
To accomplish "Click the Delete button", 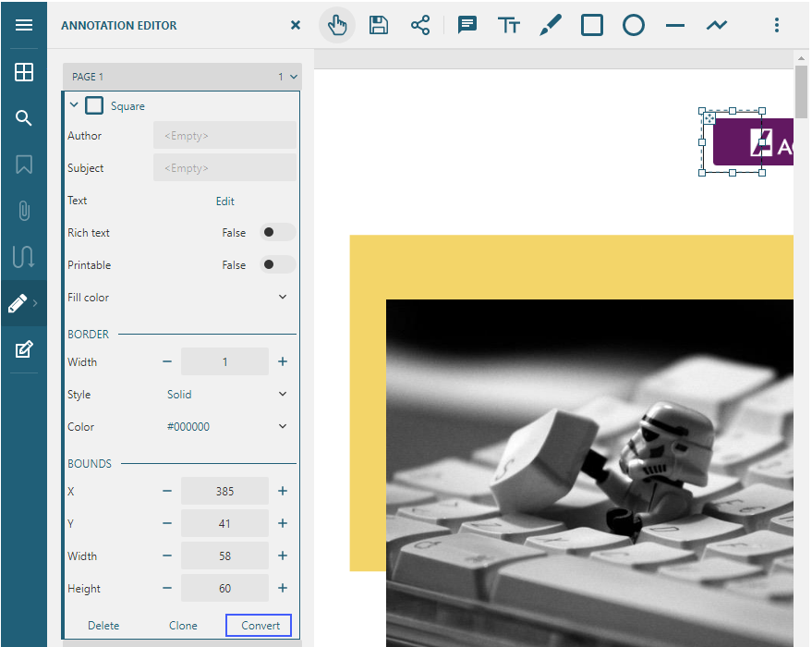I will [x=103, y=625].
